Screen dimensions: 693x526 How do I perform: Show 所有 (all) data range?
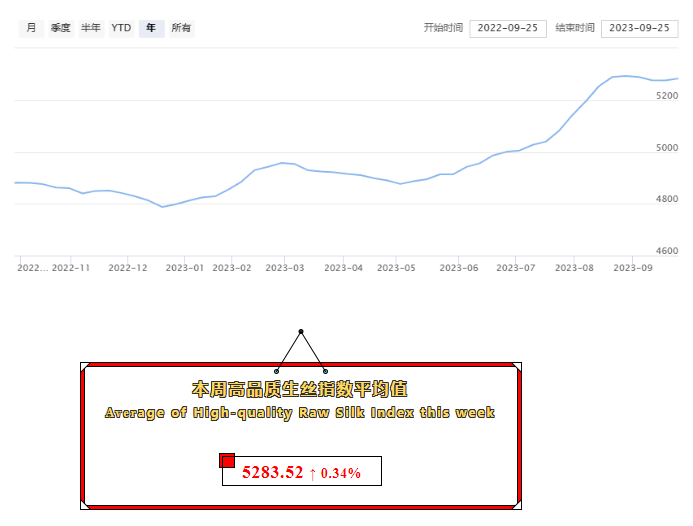pyautogui.click(x=181, y=28)
